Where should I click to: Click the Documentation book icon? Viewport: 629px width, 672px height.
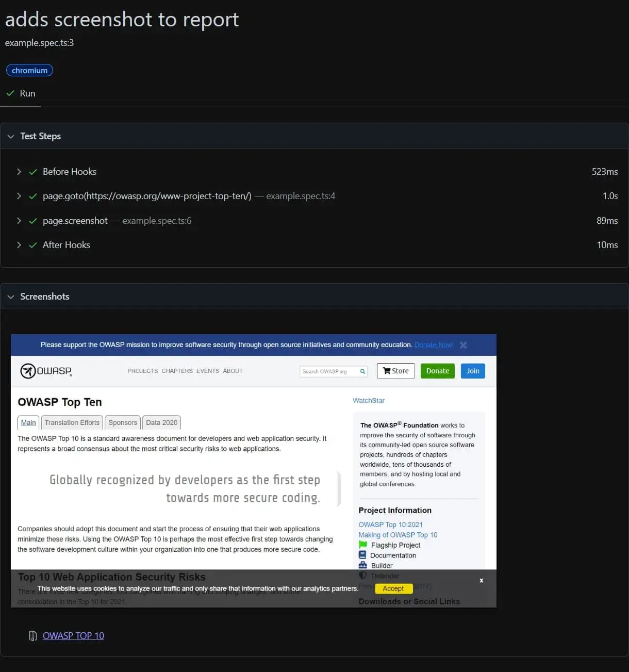point(362,555)
